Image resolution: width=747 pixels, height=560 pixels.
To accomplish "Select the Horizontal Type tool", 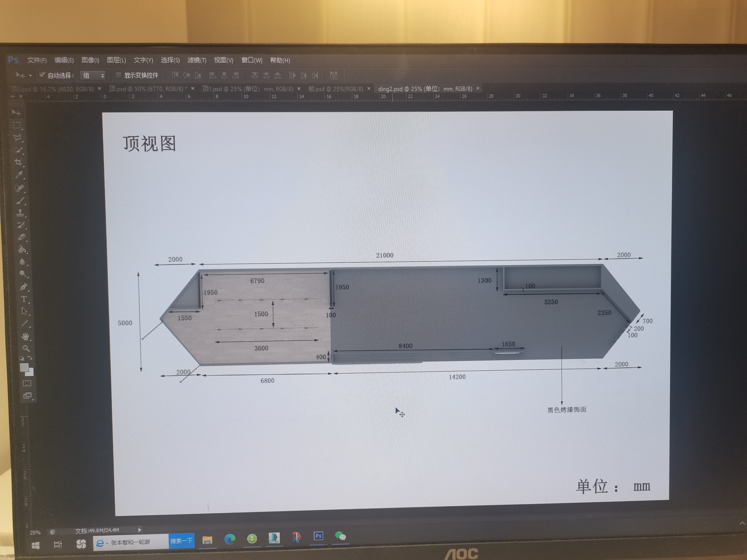I will [24, 299].
